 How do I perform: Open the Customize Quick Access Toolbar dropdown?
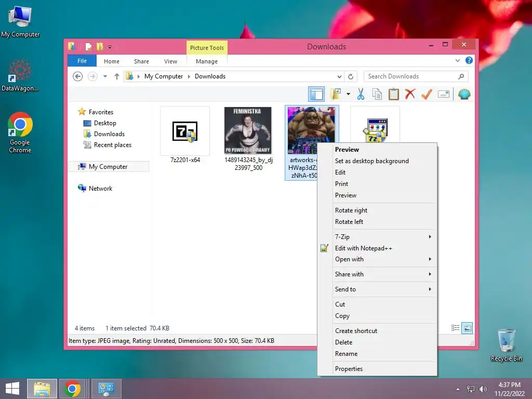(110, 47)
